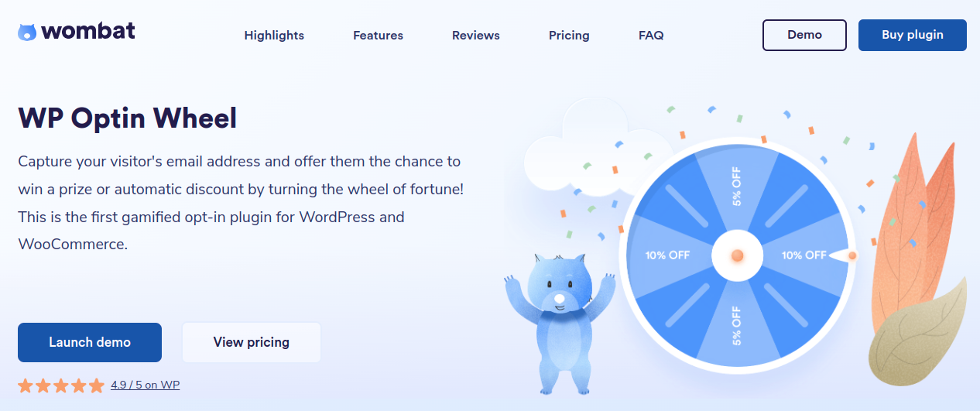Click the blue wombat mascot illustration

(x=559, y=317)
